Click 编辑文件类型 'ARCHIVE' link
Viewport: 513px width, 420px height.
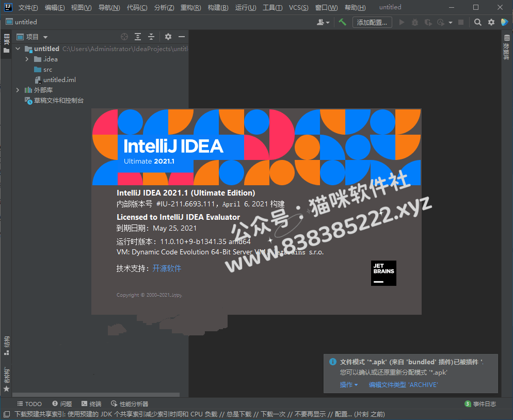click(x=403, y=385)
